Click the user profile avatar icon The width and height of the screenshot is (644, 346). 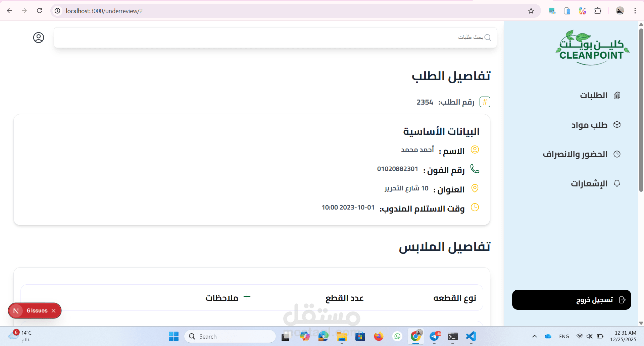(39, 38)
